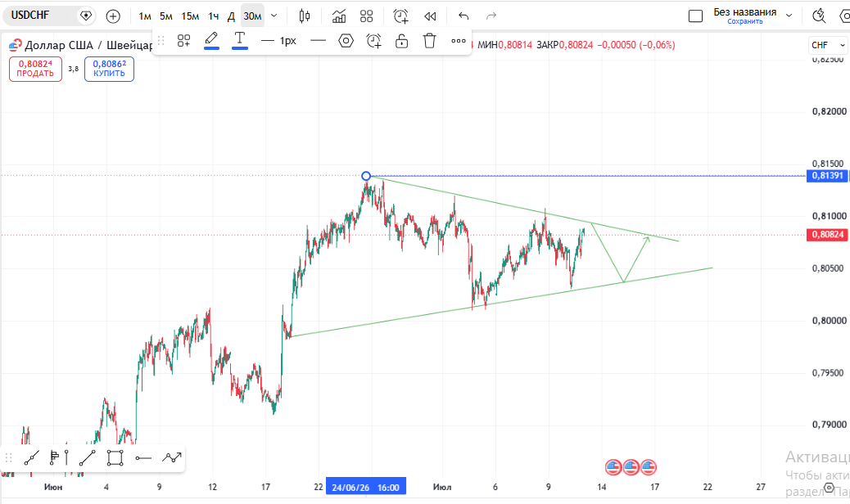Open layout setup square icon
The width and height of the screenshot is (850, 504).
[695, 16]
